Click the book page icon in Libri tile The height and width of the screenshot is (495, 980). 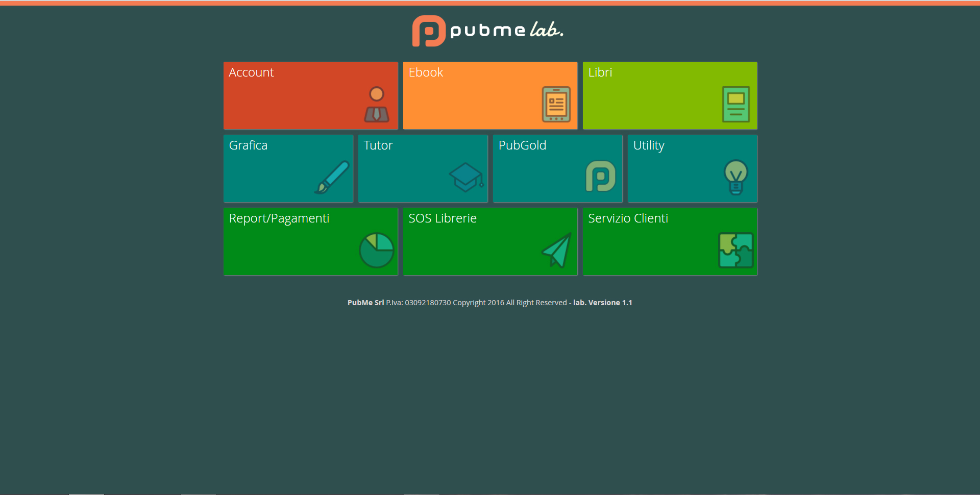point(736,104)
